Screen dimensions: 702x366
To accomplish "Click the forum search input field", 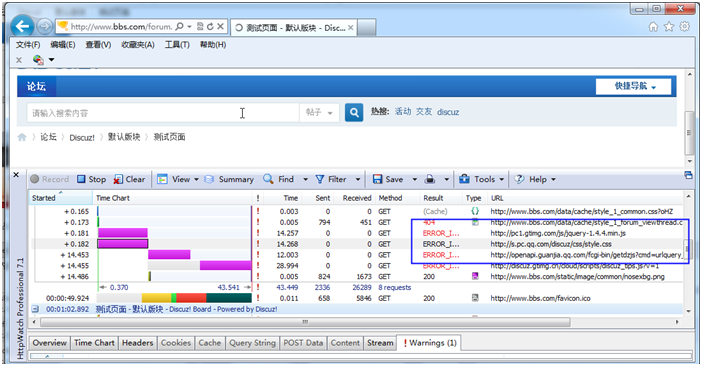I will click(x=162, y=113).
